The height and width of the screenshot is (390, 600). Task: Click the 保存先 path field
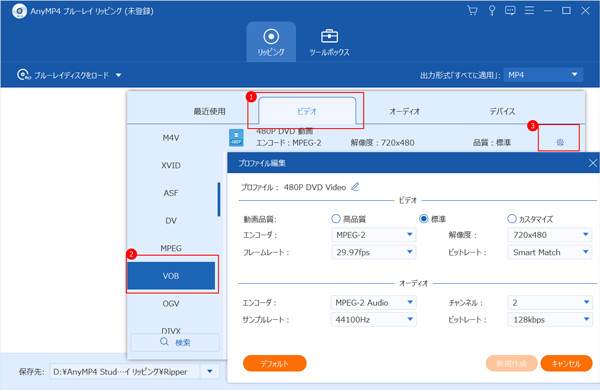(124, 372)
